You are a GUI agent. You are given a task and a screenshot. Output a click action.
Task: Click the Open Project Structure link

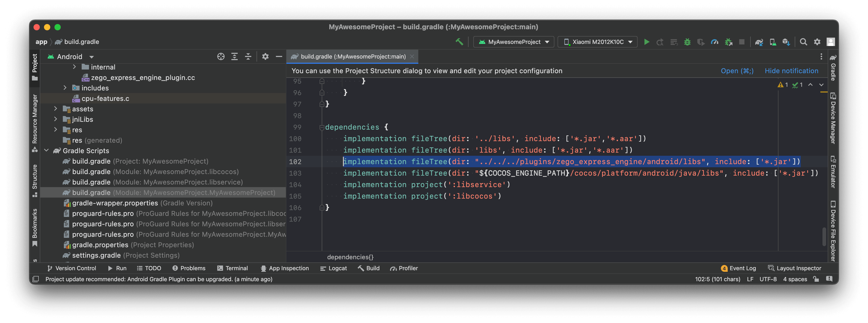point(737,71)
